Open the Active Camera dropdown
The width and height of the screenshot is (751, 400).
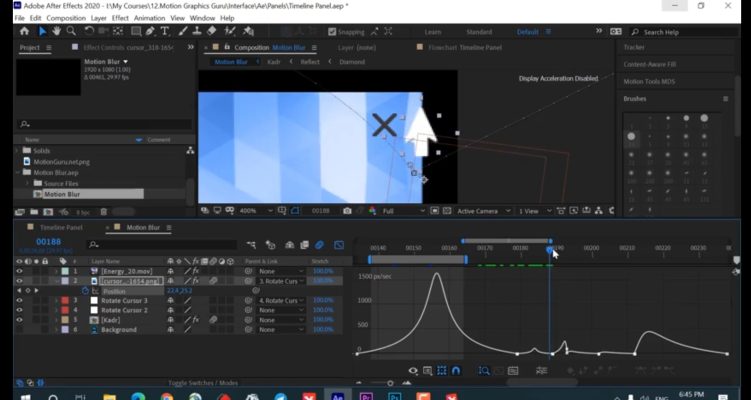484,211
